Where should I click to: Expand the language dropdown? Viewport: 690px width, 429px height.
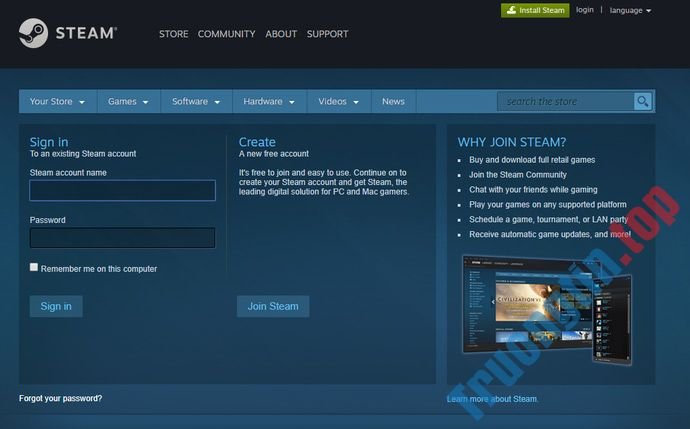pos(630,10)
